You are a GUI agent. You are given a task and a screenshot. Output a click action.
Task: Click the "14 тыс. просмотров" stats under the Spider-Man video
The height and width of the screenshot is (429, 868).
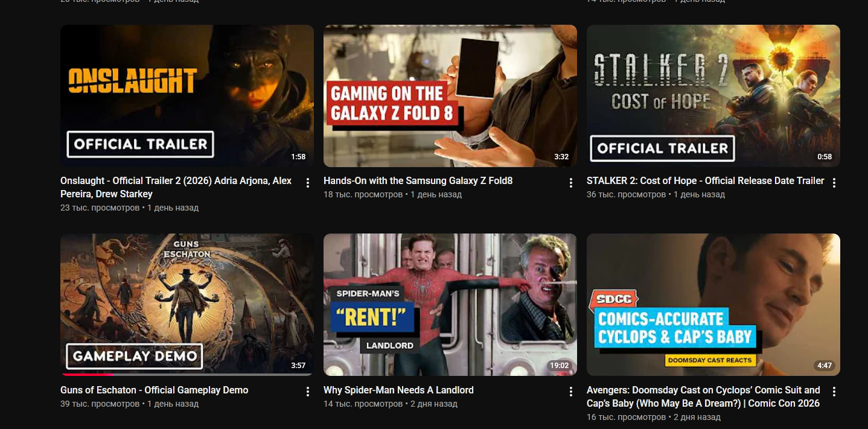coord(363,404)
